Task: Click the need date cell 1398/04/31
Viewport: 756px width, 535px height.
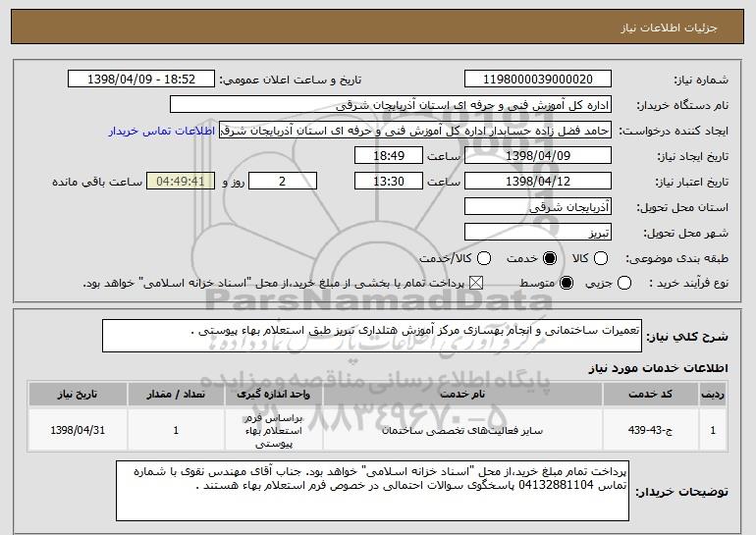Action: pyautogui.click(x=78, y=430)
